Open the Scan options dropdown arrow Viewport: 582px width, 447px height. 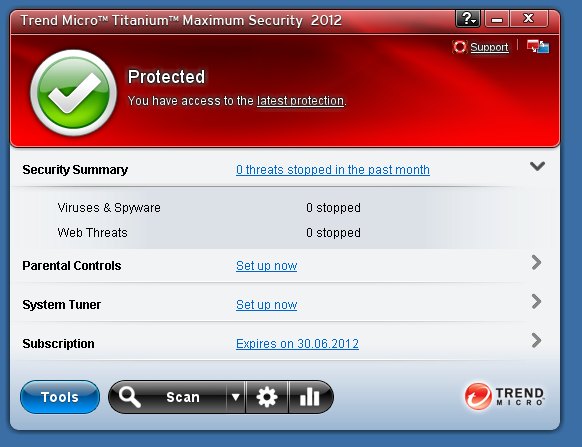point(235,397)
